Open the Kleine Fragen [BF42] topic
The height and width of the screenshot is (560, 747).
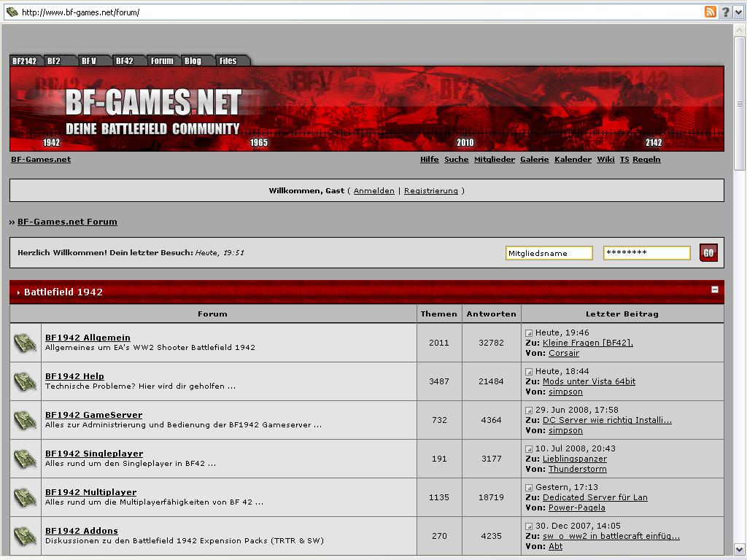[x=588, y=343]
